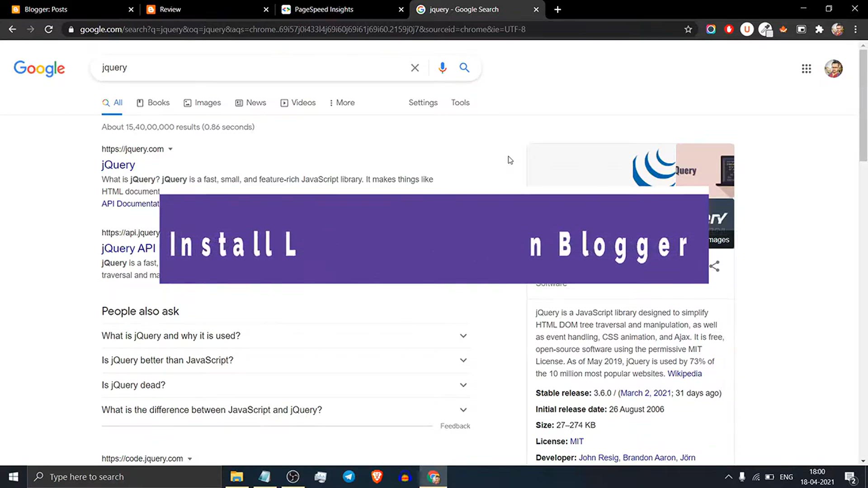Click the share icon in knowledge panel
This screenshot has height=488, width=868.
[715, 266]
